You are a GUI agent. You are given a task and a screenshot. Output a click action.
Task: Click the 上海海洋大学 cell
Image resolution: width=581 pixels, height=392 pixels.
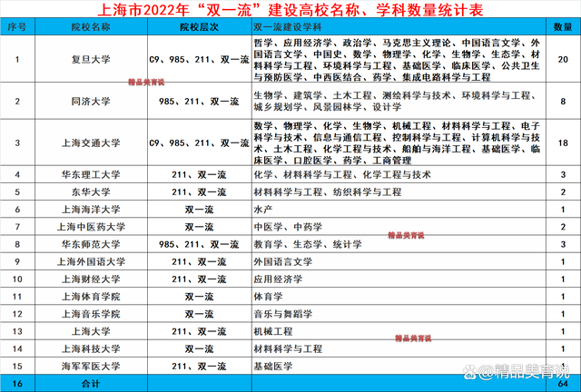tap(91, 210)
